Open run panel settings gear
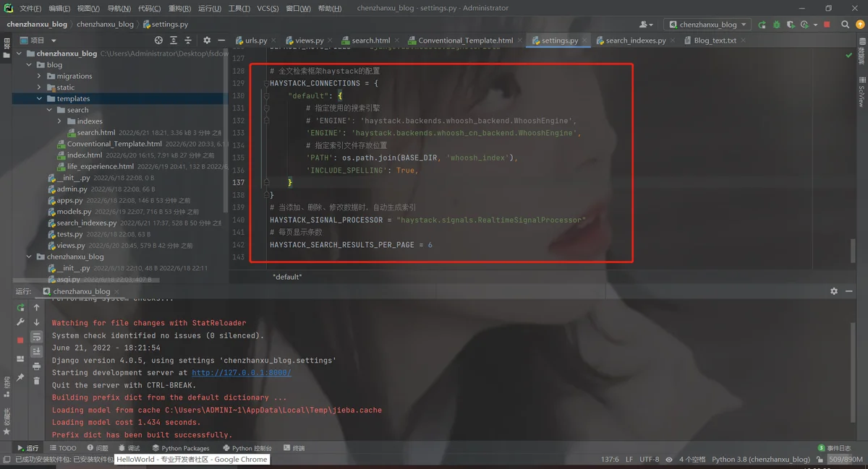Image resolution: width=868 pixels, height=469 pixels. point(834,291)
